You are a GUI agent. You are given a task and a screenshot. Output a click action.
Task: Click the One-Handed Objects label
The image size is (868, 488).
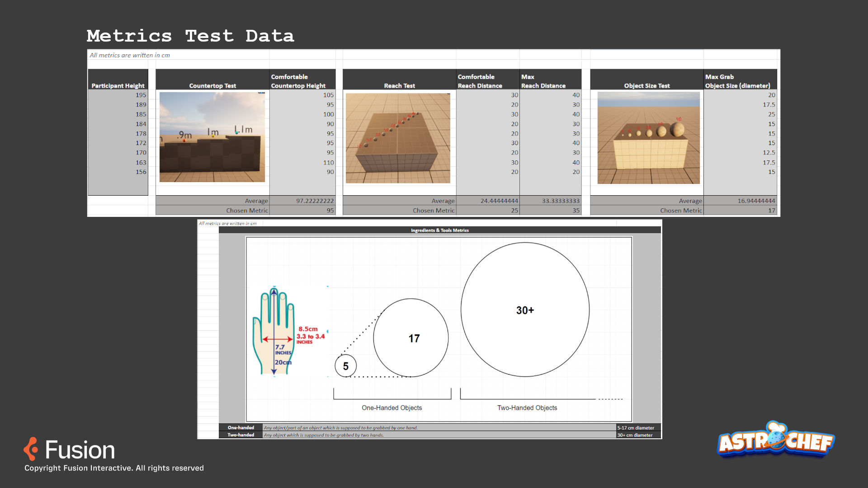(x=392, y=408)
